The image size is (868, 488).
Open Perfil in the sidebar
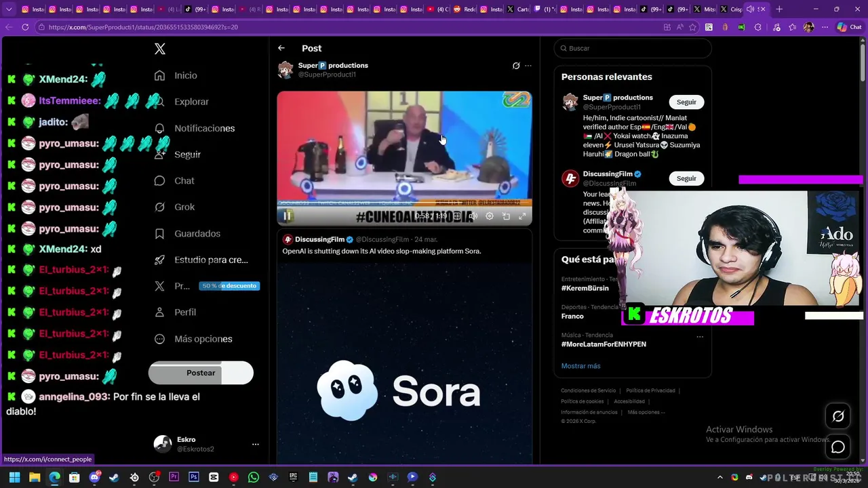click(x=175, y=312)
